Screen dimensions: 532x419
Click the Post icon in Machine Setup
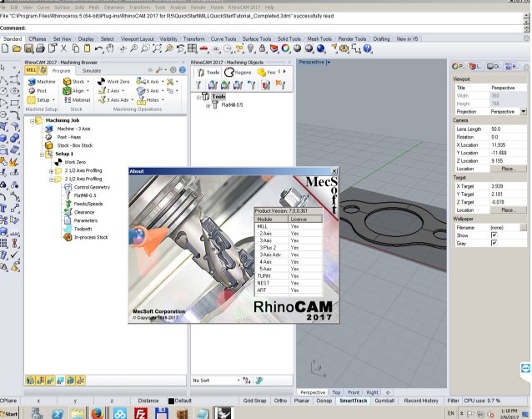pos(30,91)
